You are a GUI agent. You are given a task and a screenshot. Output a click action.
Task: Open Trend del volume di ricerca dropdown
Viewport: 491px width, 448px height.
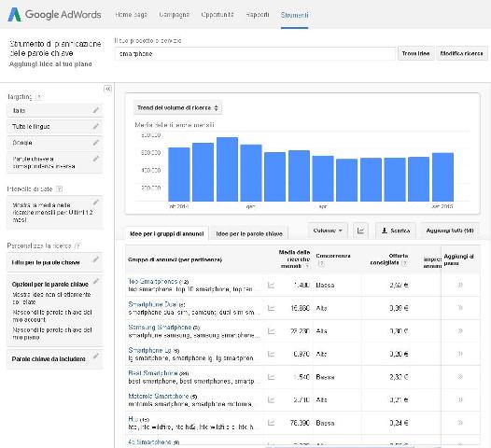coord(177,107)
